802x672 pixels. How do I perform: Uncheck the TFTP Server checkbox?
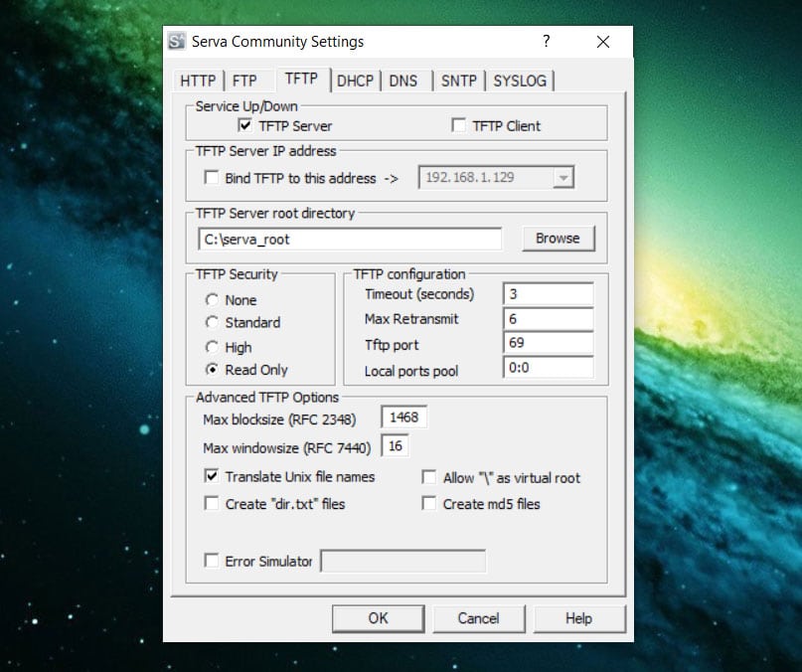tap(245, 125)
